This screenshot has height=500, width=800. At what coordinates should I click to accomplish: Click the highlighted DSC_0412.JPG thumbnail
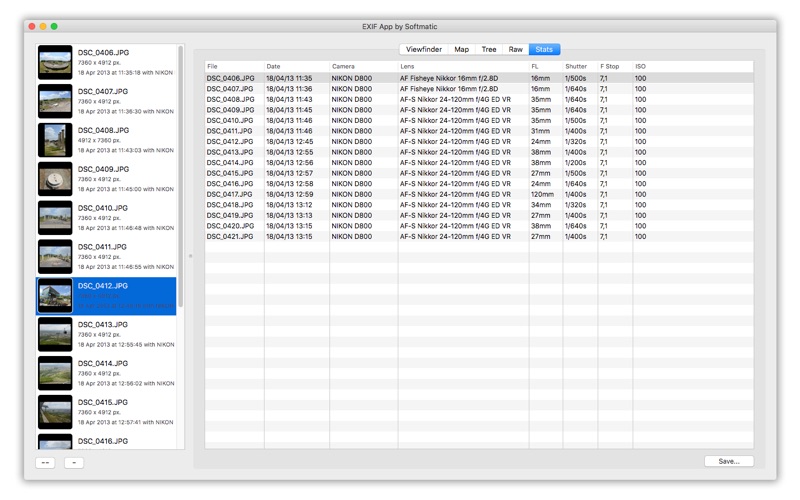tap(55, 296)
